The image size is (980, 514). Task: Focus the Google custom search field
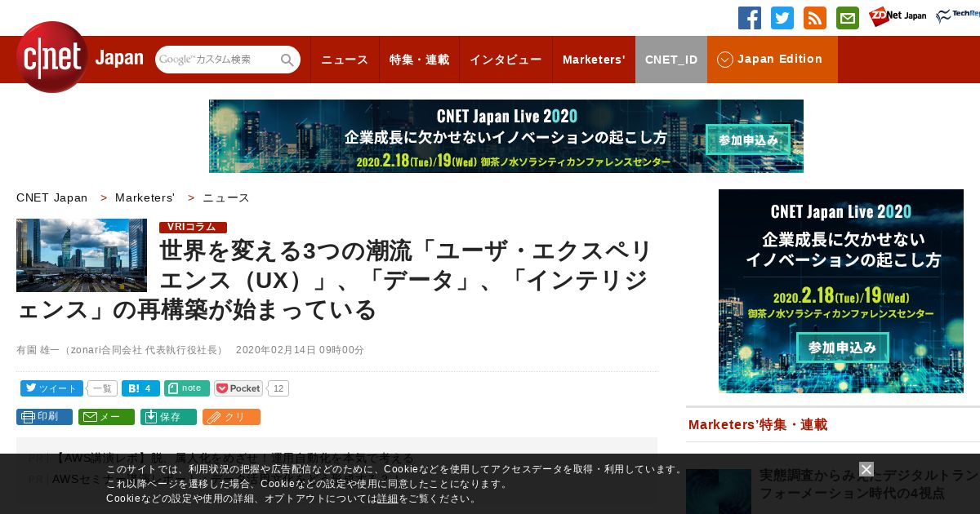pyautogui.click(x=217, y=60)
